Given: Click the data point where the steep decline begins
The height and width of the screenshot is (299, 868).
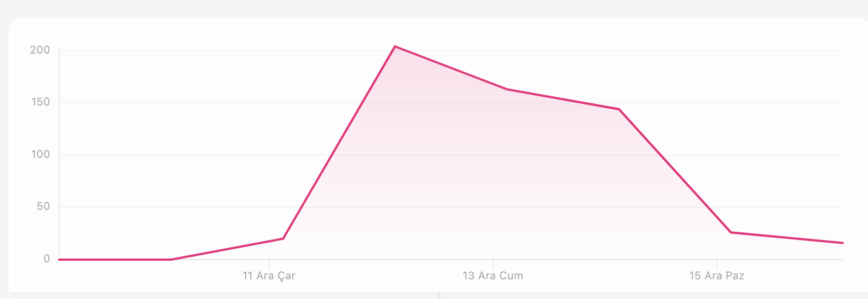Looking at the screenshot, I should click(619, 109).
